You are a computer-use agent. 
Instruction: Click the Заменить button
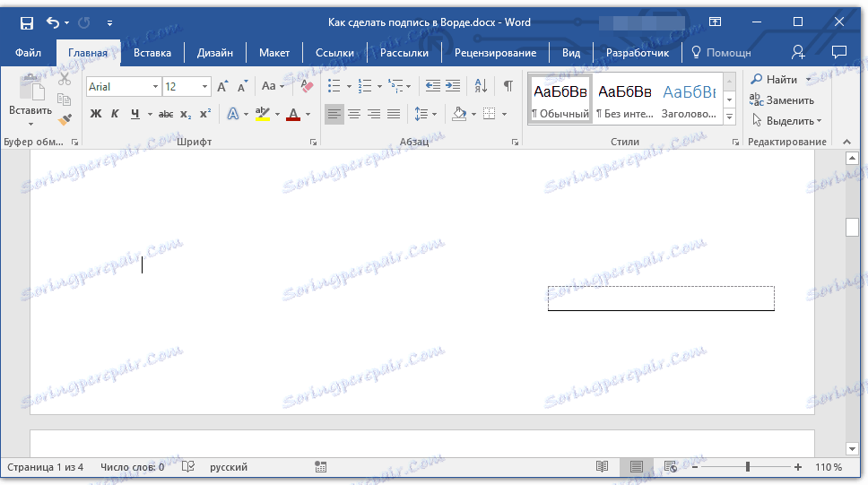pyautogui.click(x=782, y=100)
